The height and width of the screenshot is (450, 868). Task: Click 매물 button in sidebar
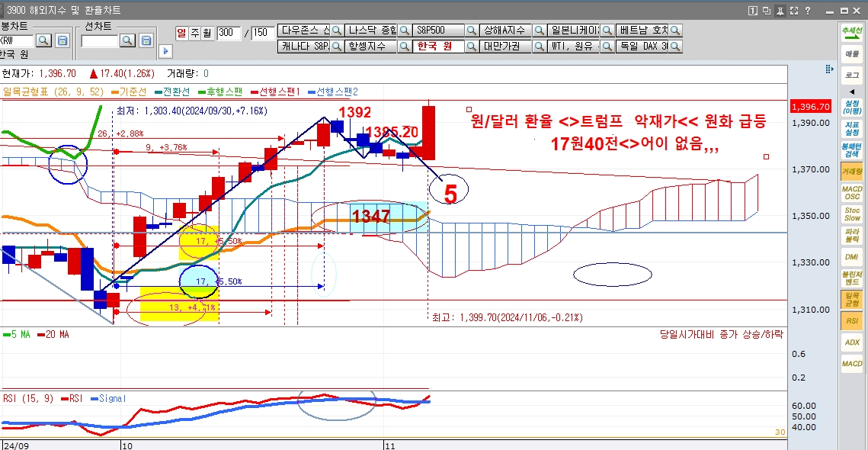(x=852, y=54)
